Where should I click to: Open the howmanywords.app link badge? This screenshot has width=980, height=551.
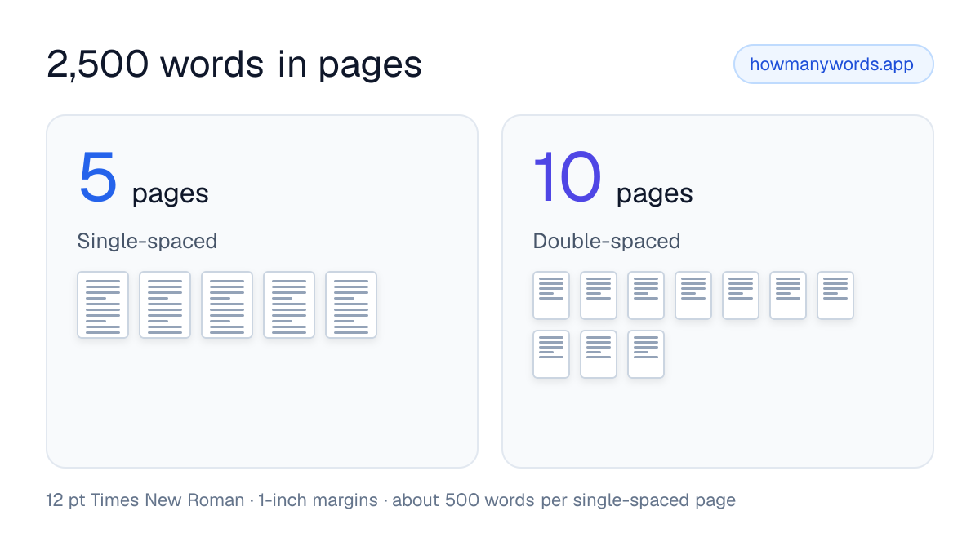point(833,64)
